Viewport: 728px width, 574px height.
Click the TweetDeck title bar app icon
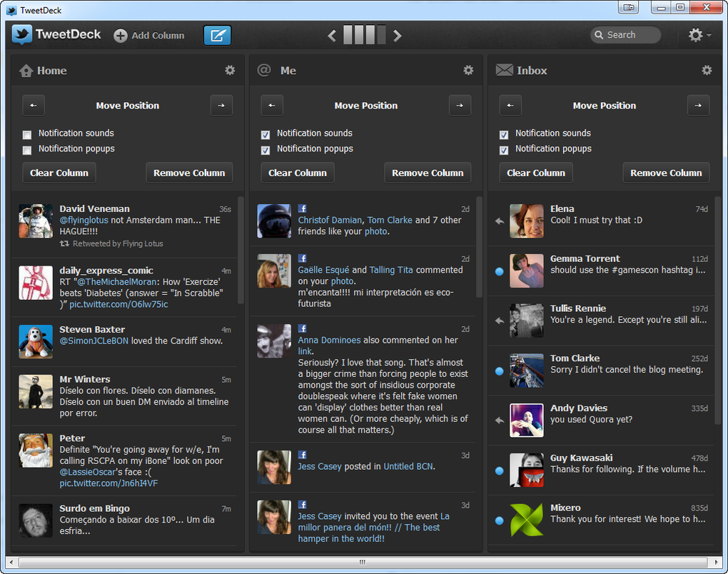(x=11, y=10)
